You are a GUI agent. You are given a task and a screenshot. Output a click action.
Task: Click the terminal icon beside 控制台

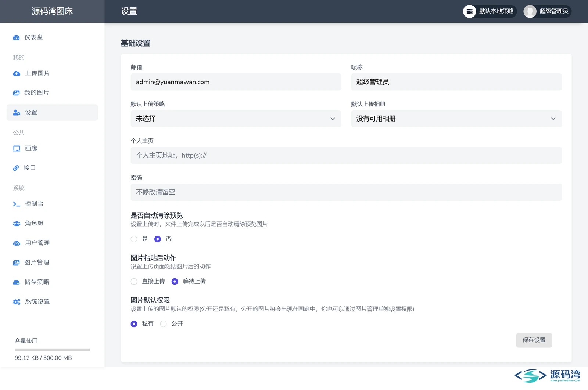click(x=17, y=204)
